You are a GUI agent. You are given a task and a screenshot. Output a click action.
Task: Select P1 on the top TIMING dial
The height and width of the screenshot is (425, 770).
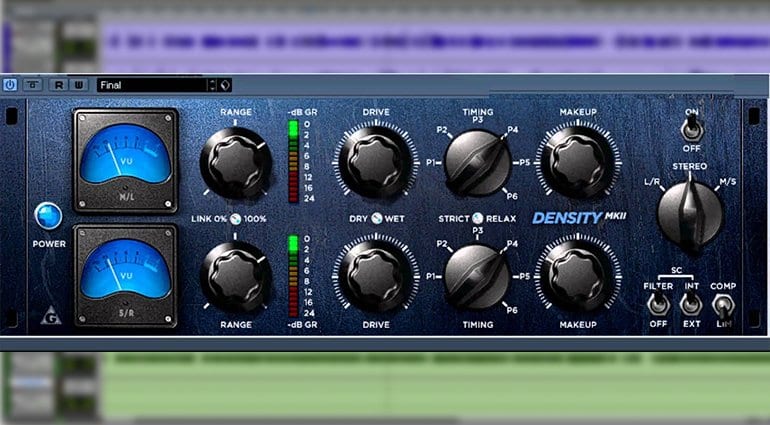(431, 162)
